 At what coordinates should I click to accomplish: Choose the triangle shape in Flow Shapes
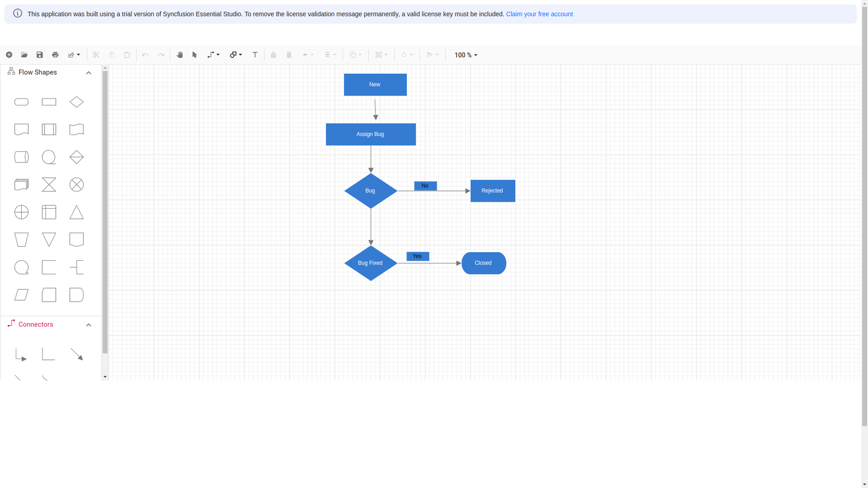(76, 212)
